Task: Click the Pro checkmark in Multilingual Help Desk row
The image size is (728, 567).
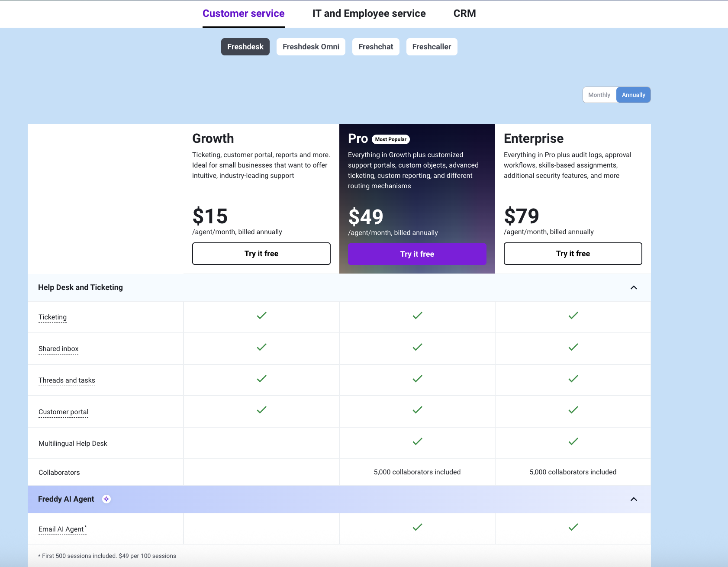Action: pyautogui.click(x=417, y=441)
